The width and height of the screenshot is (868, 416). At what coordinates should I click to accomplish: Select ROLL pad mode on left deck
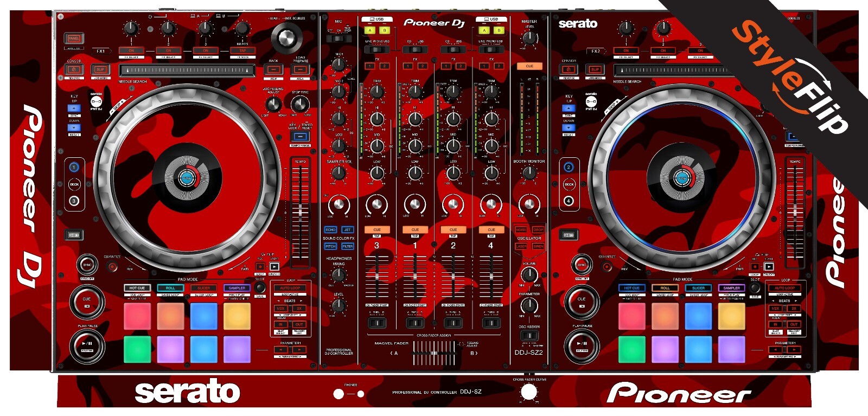[170, 288]
